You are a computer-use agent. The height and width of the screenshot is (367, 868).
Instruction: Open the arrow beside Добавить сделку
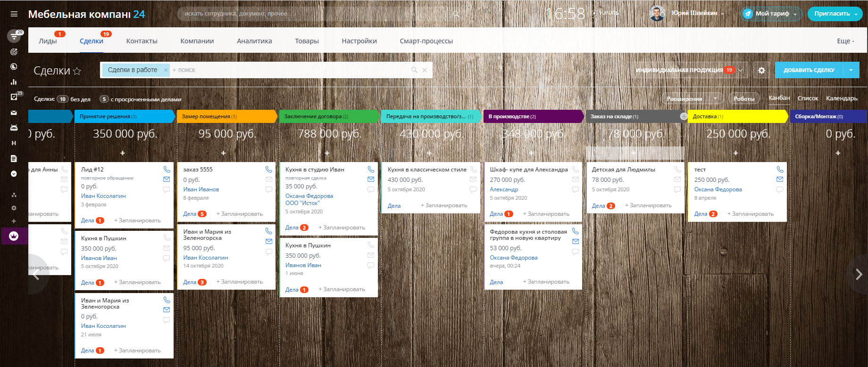[x=851, y=70]
